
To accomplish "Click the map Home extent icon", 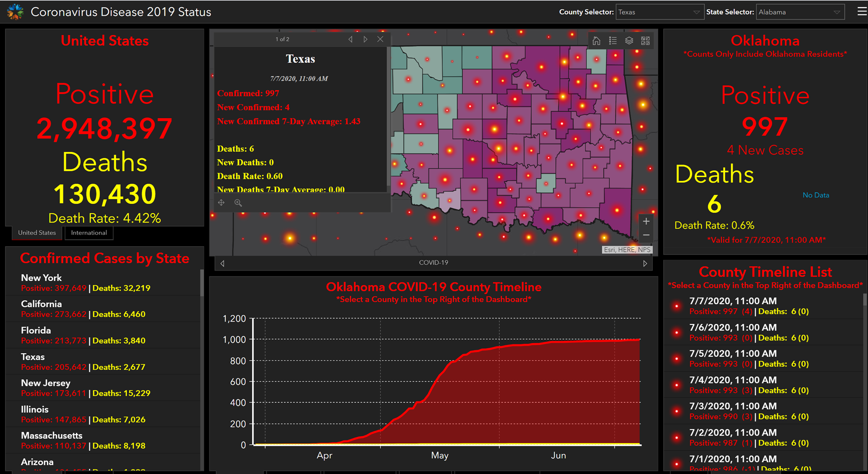I will coord(596,41).
